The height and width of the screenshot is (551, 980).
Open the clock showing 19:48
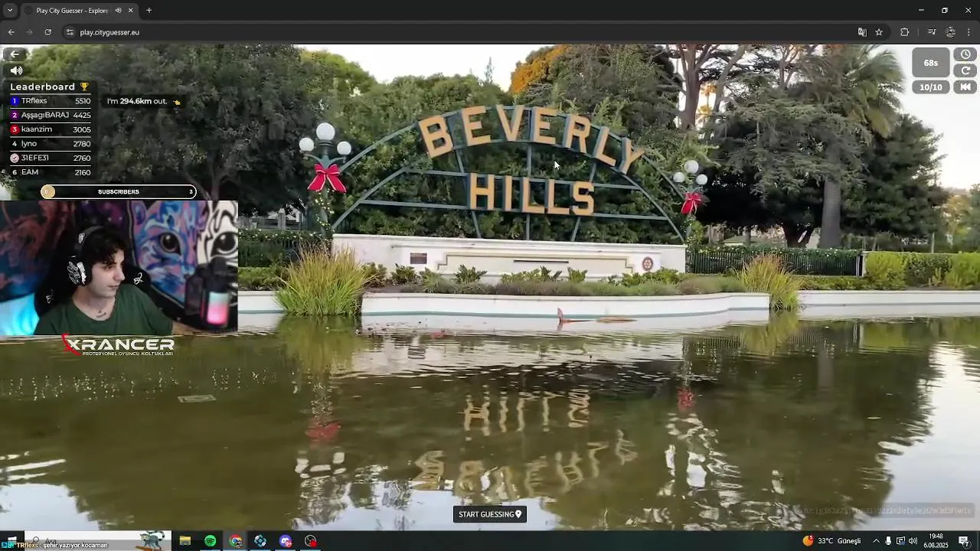[x=936, y=540]
